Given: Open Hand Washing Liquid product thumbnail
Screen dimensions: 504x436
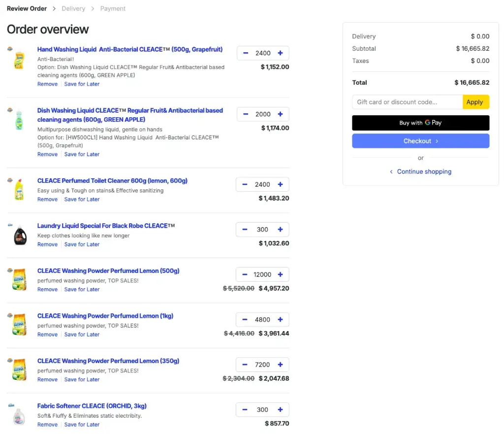Looking at the screenshot, I should point(19,59).
